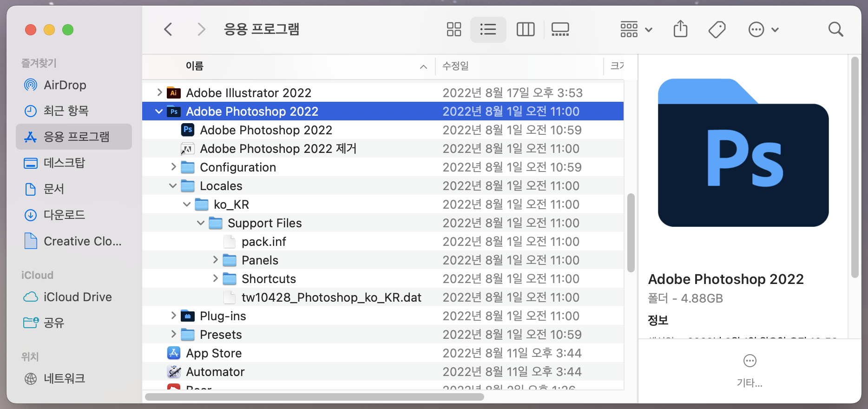
Task: Switch to list view
Action: point(488,29)
